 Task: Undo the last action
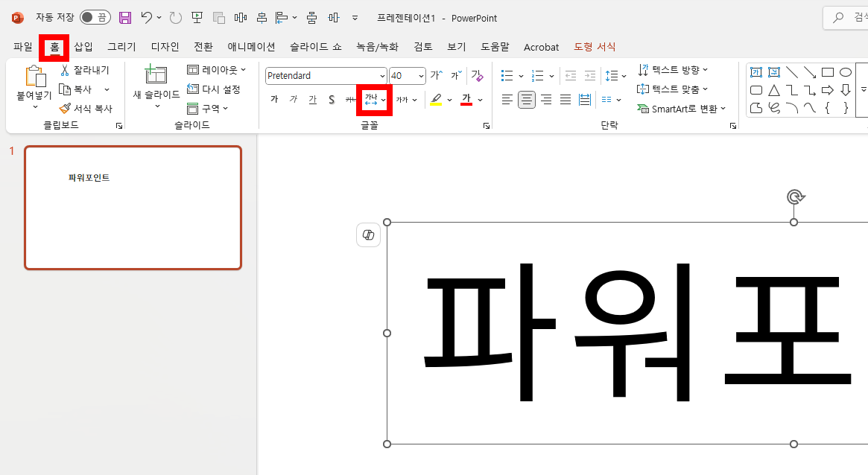146,18
